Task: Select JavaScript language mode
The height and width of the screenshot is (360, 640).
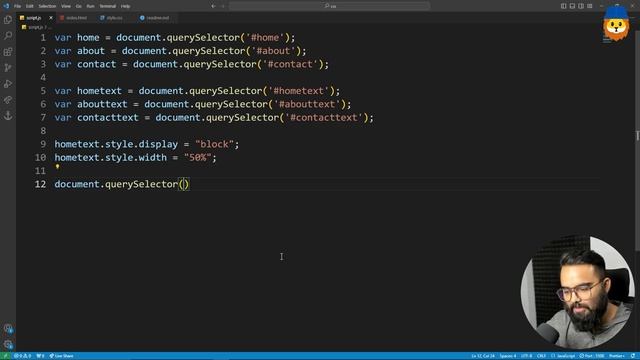Action: click(563, 356)
